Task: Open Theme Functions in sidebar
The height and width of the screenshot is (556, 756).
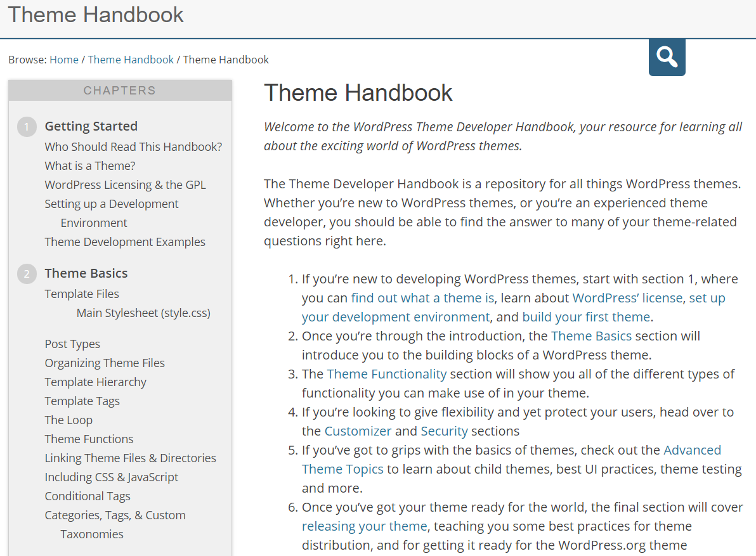Action: click(x=89, y=439)
